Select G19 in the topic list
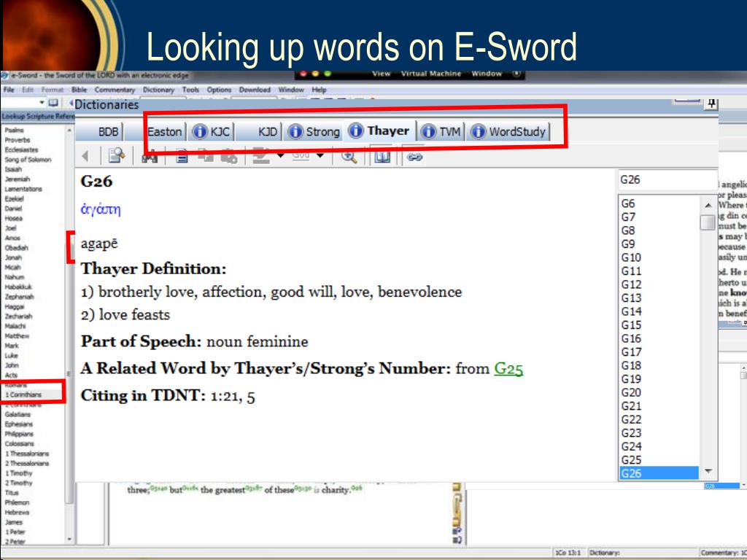Image resolution: width=747 pixels, height=560 pixels. coord(631,379)
